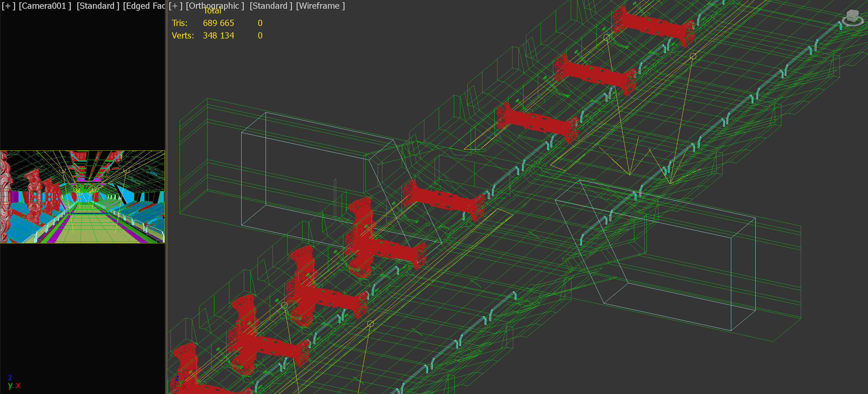The width and height of the screenshot is (868, 394).
Task: Click the Verts count statistic
Action: point(218,35)
